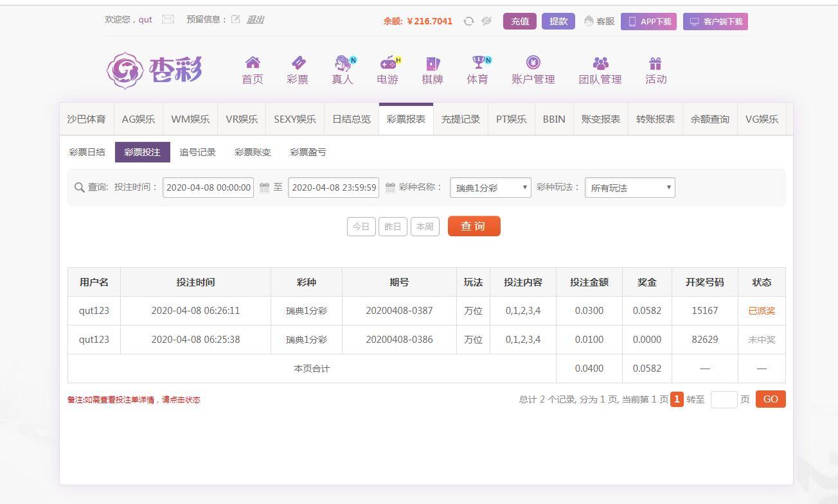This screenshot has width=838, height=504.
Task: Click 未中奖 status for period 0386
Action: point(762,340)
